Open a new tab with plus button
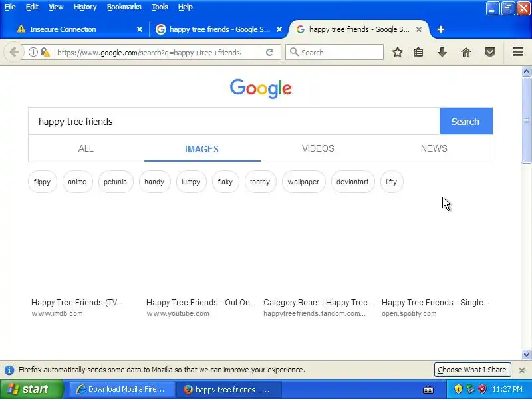 tap(440, 29)
